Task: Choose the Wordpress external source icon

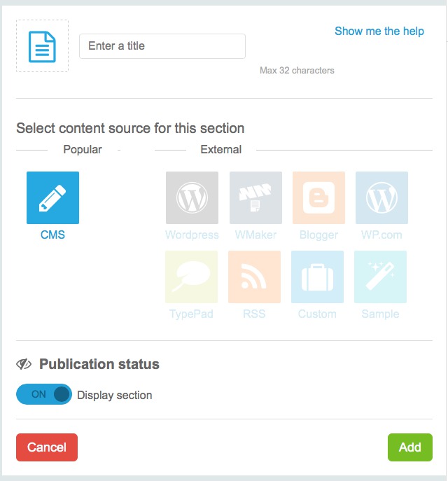Action: [x=192, y=198]
